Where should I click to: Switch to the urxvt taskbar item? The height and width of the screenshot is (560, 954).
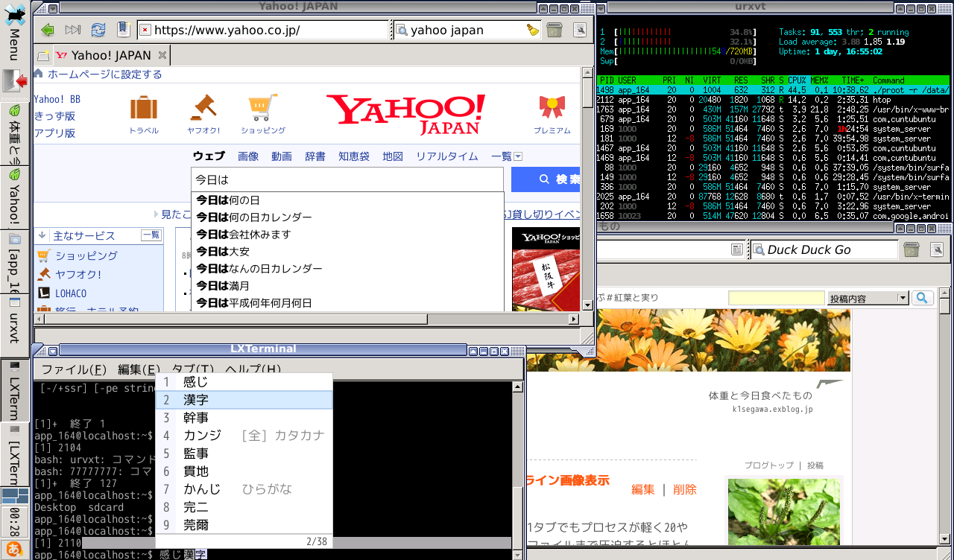(14, 325)
